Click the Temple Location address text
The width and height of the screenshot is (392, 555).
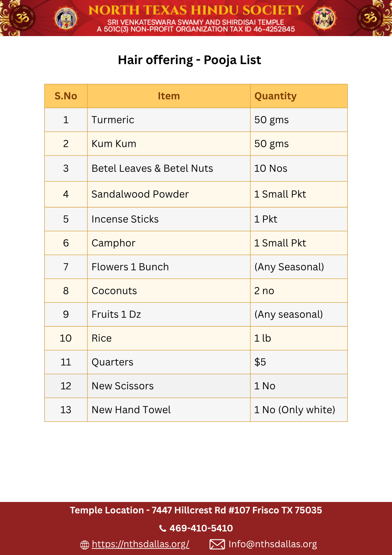click(196, 510)
